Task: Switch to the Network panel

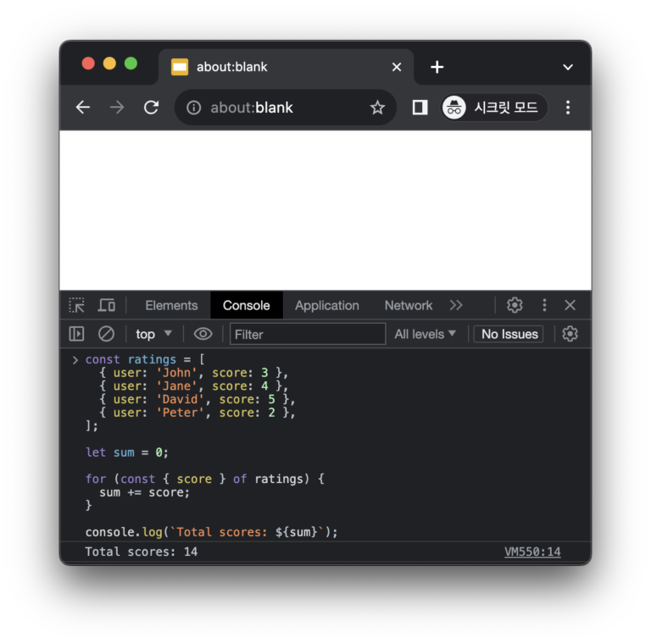Action: point(409,306)
